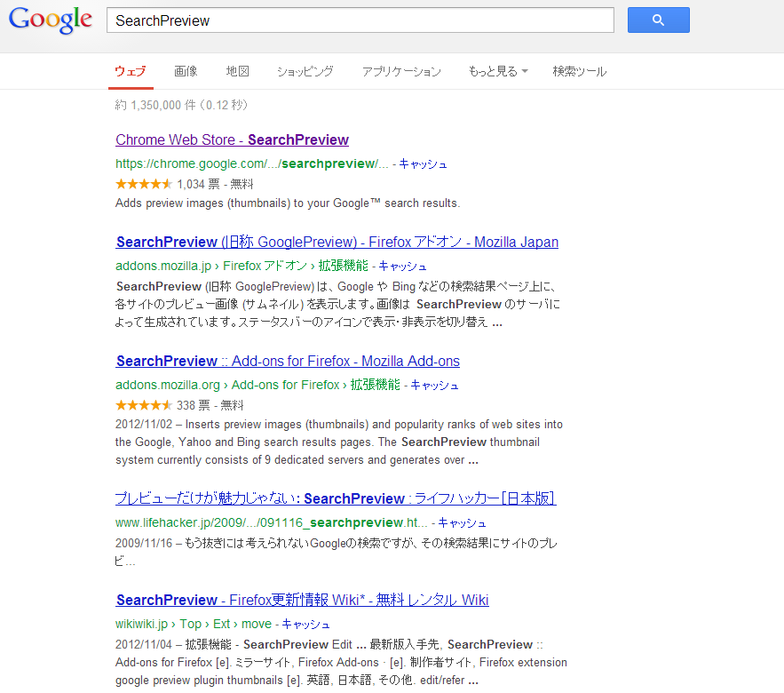
Task: Open Chrome Web Store - SearchPreview result
Action: [x=232, y=140]
